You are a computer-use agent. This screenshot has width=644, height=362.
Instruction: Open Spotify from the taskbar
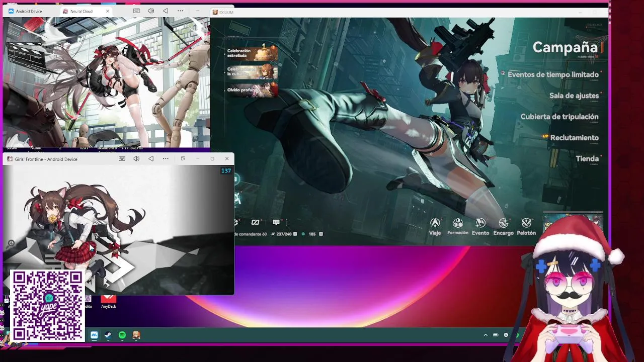(122, 335)
